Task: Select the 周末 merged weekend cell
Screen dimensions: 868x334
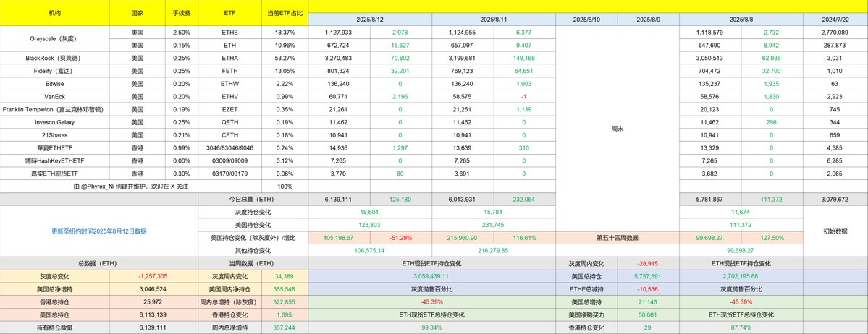Action: tap(618, 127)
